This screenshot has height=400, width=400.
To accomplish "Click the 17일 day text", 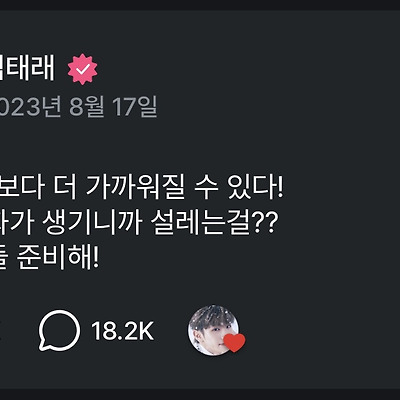I will point(134,107).
